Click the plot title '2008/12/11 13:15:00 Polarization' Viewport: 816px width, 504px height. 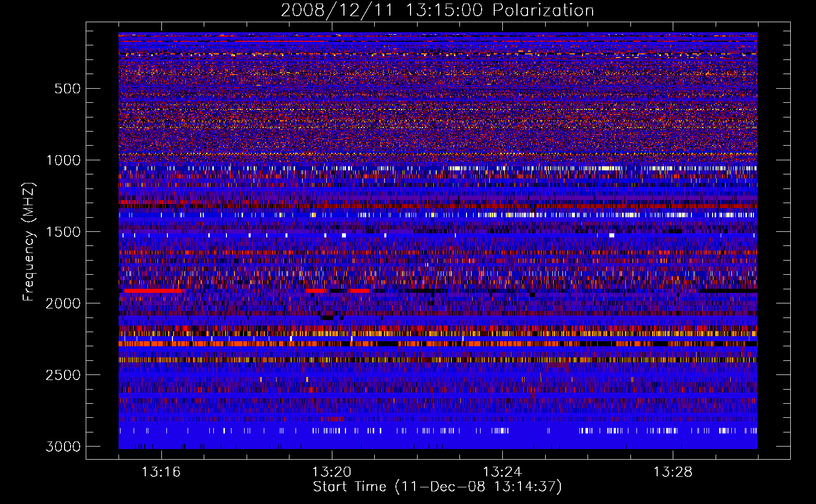pos(437,10)
